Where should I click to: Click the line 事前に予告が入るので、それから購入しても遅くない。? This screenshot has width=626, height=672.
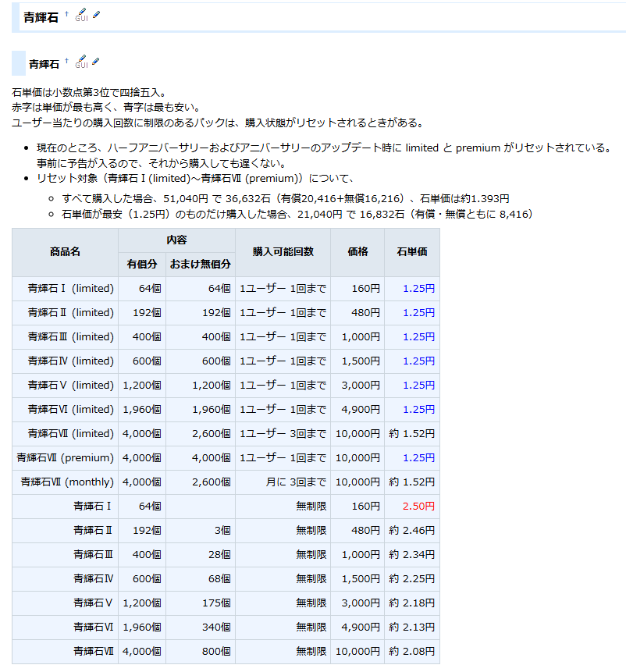(162, 164)
